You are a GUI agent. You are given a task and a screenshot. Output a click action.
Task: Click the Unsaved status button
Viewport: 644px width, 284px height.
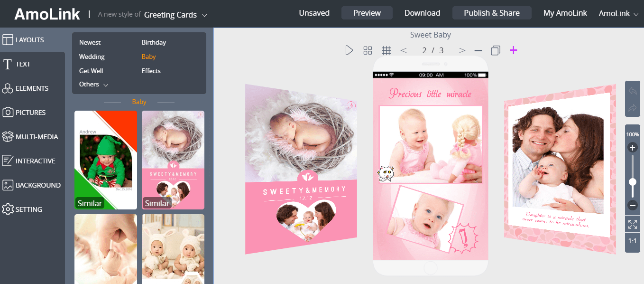(x=314, y=13)
